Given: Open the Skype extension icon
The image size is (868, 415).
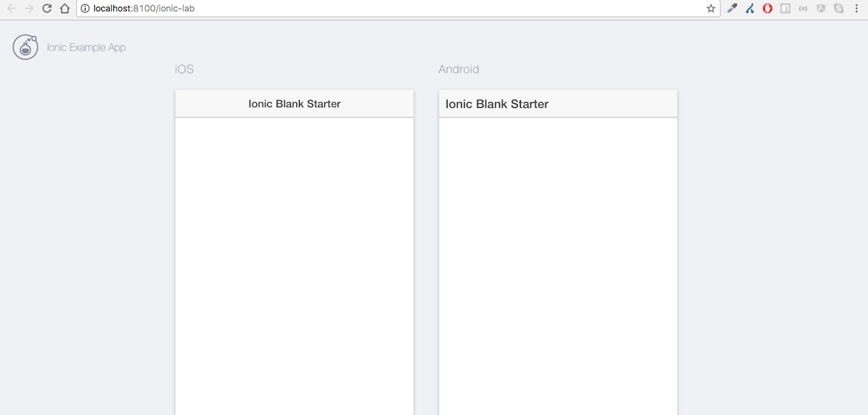Looking at the screenshot, I should pos(839,8).
